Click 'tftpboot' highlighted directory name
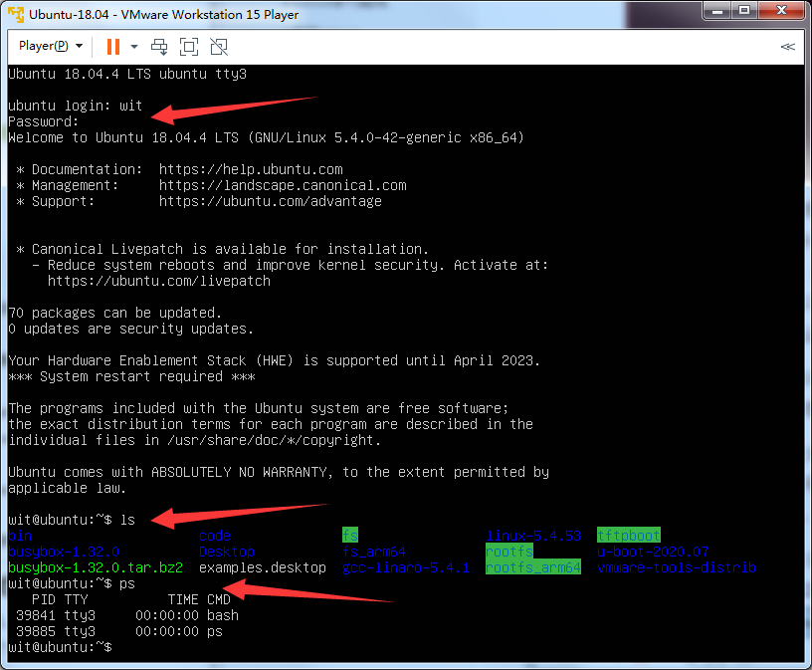 (629, 536)
